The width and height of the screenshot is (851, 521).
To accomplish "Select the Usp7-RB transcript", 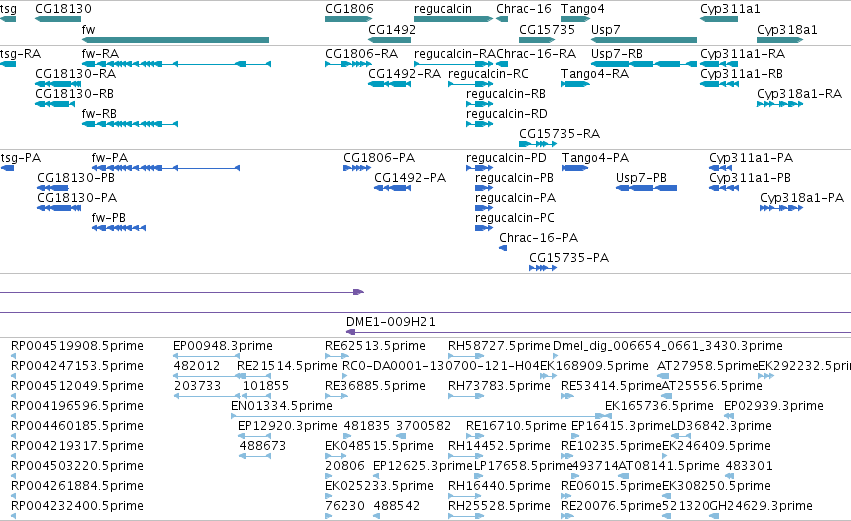I will pyautogui.click(x=644, y=64).
